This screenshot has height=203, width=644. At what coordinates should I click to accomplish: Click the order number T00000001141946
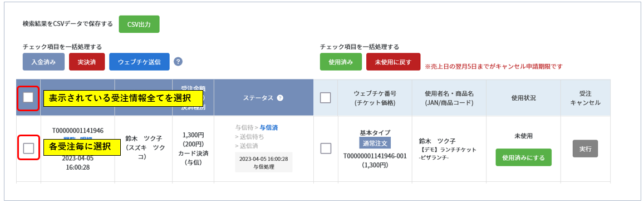click(x=77, y=130)
